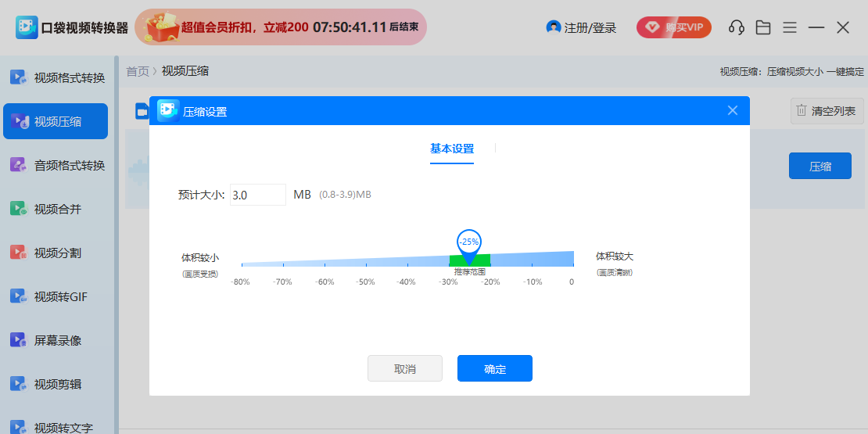Click the 注册/登录 login link
The width and height of the screenshot is (868, 434).
pyautogui.click(x=581, y=27)
